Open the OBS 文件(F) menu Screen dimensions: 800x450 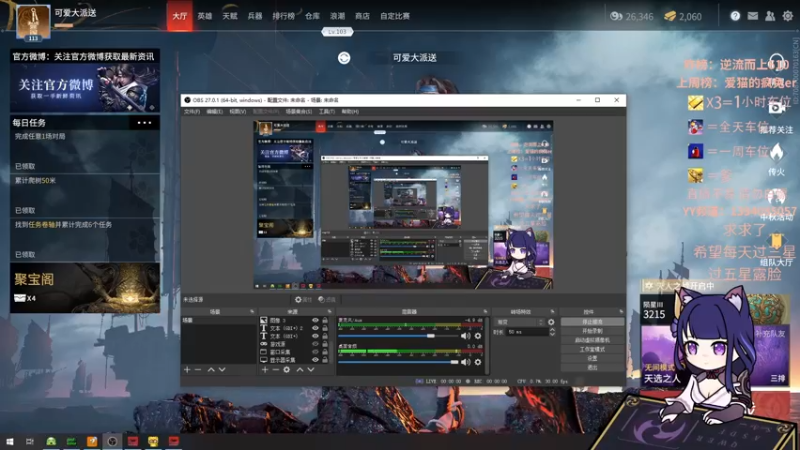(192, 112)
